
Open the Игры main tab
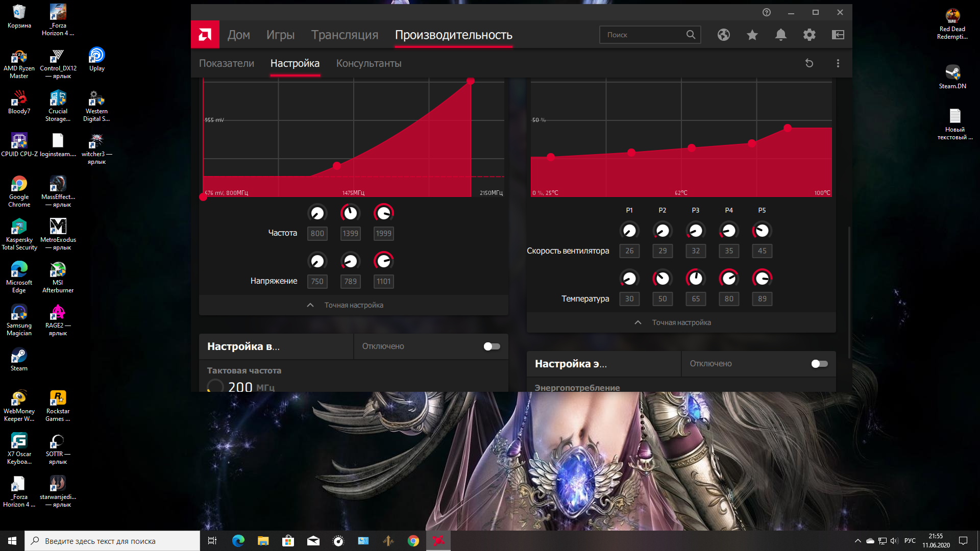click(280, 35)
